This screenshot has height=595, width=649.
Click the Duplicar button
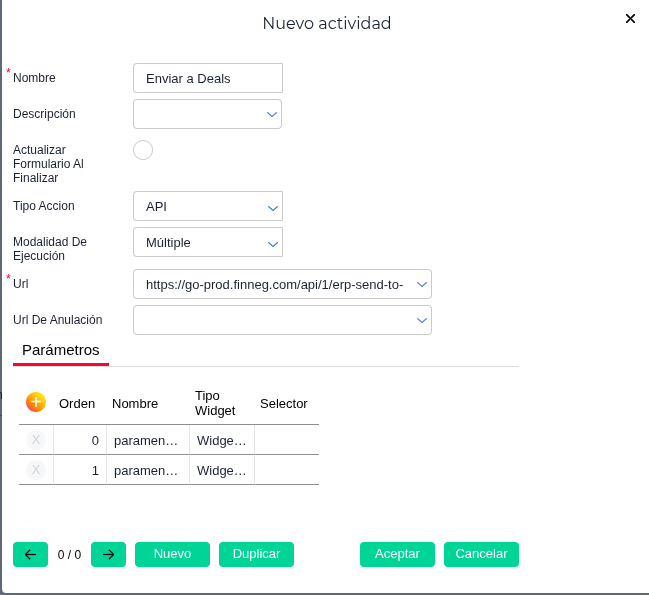click(x=256, y=554)
